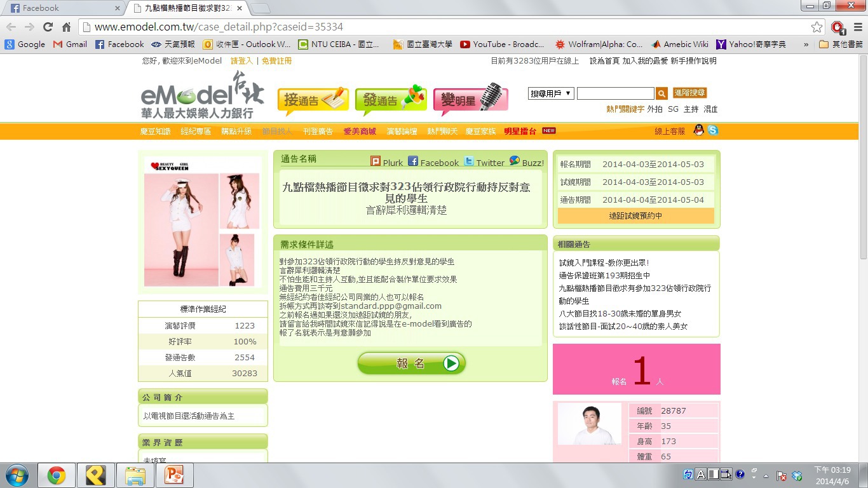Click the 進階搜尋 advanced search button
Image resolution: width=868 pixels, height=488 pixels.
pos(689,93)
